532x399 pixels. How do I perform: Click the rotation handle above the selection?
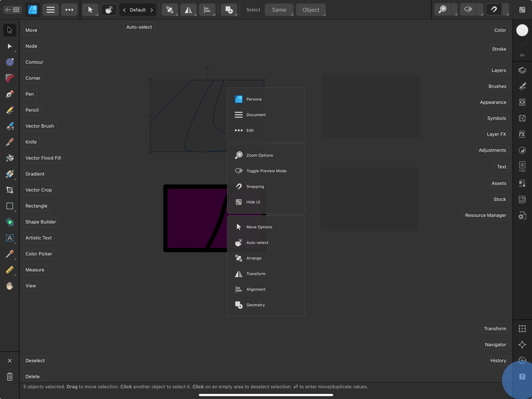point(207,68)
